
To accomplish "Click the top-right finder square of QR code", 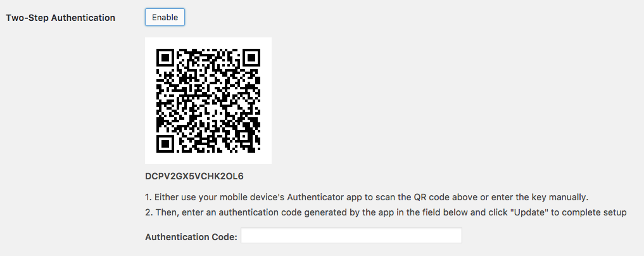I will click(251, 58).
